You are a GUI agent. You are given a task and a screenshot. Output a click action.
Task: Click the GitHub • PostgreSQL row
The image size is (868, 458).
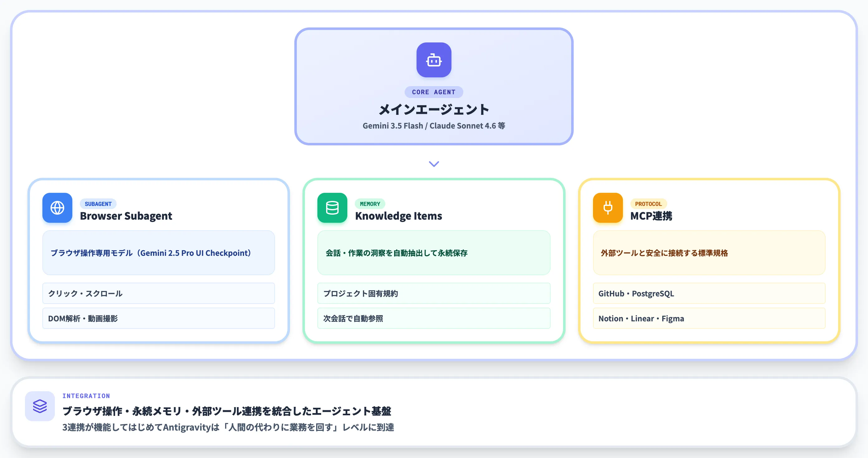709,293
